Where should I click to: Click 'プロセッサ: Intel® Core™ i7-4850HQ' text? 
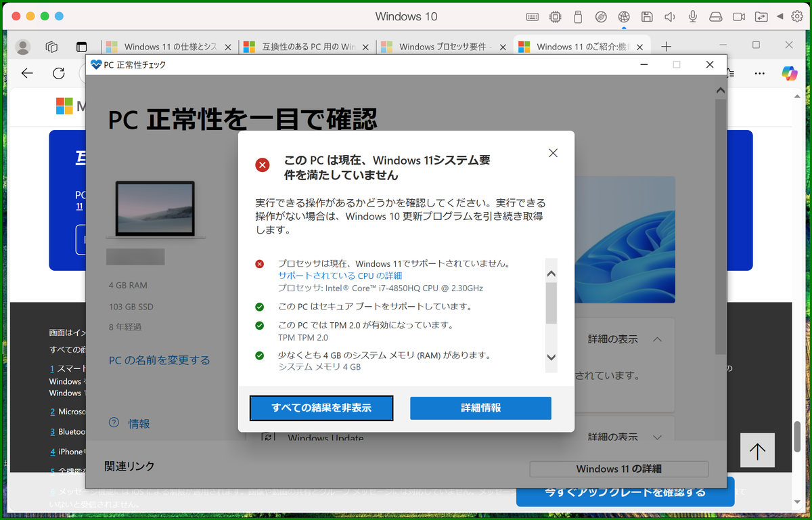[380, 288]
